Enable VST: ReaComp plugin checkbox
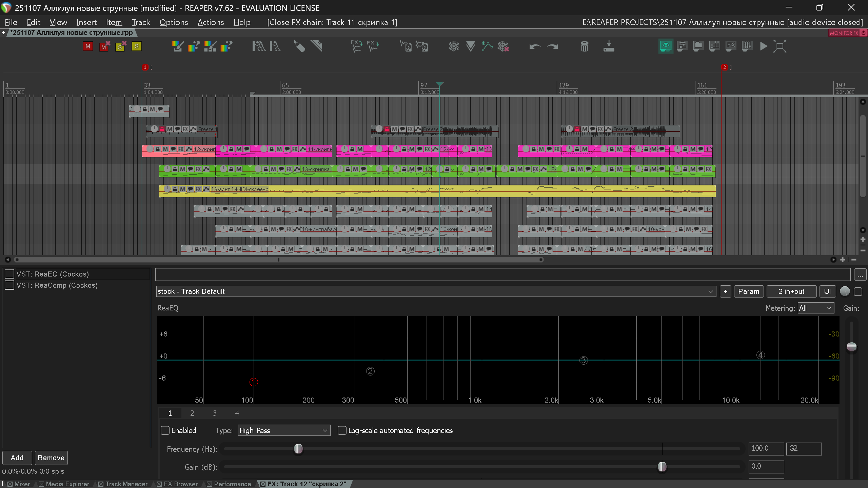The image size is (868, 488). [x=9, y=285]
